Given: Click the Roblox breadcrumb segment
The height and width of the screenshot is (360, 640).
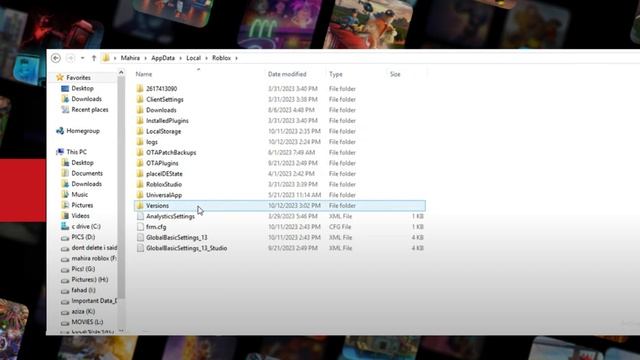Looking at the screenshot, I should coord(222,58).
